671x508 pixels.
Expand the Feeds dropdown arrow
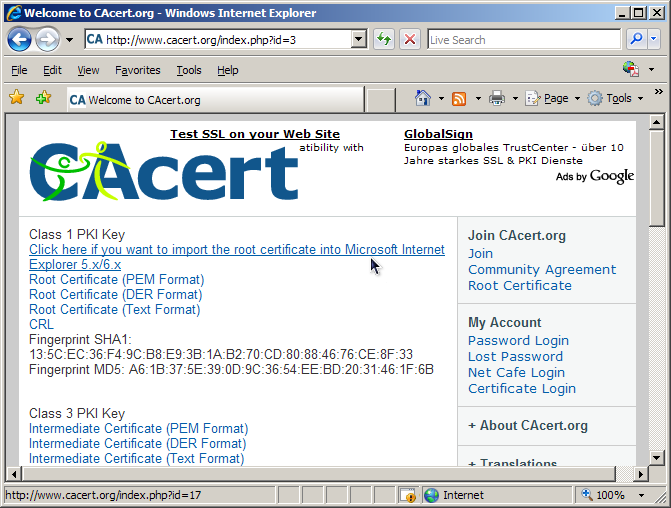tap(478, 99)
